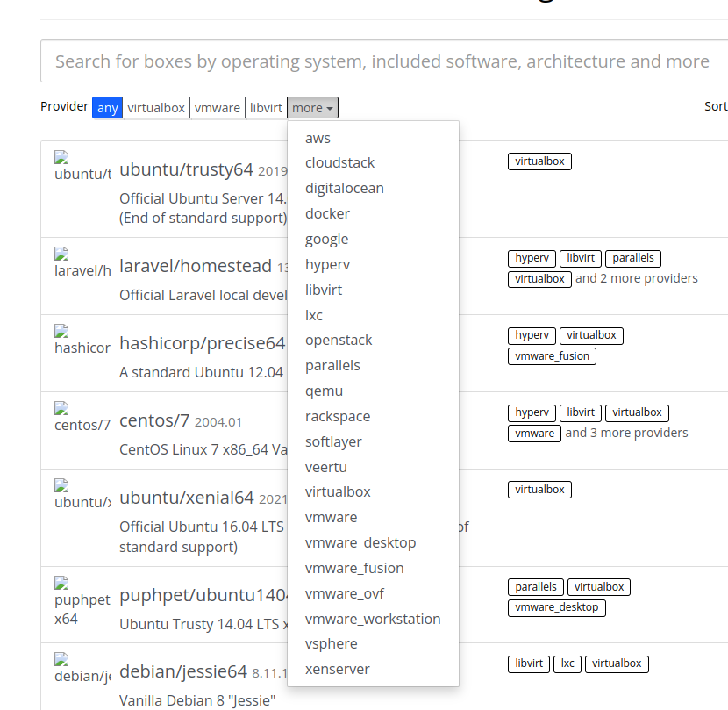Click 'Vanilla Debian 8 "Jessie"' description
The height and width of the screenshot is (710, 728).
197,700
